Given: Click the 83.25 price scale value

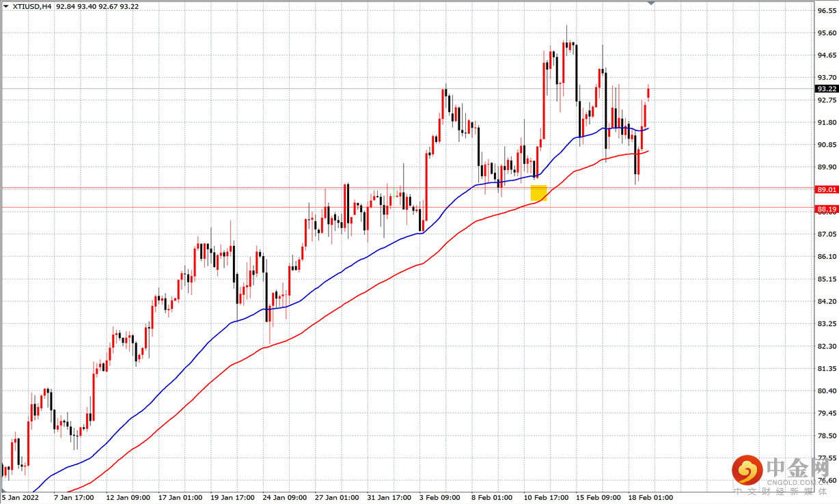Looking at the screenshot, I should tap(827, 324).
